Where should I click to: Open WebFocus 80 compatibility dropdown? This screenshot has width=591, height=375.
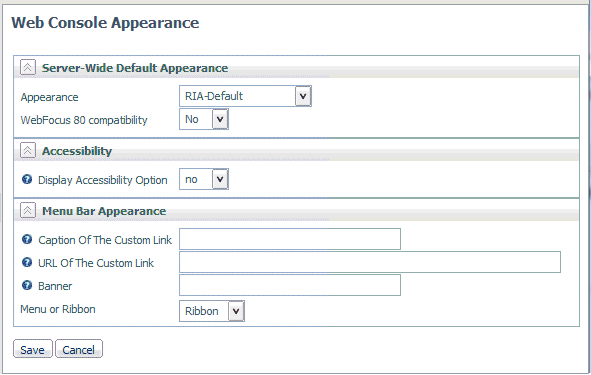(220, 119)
